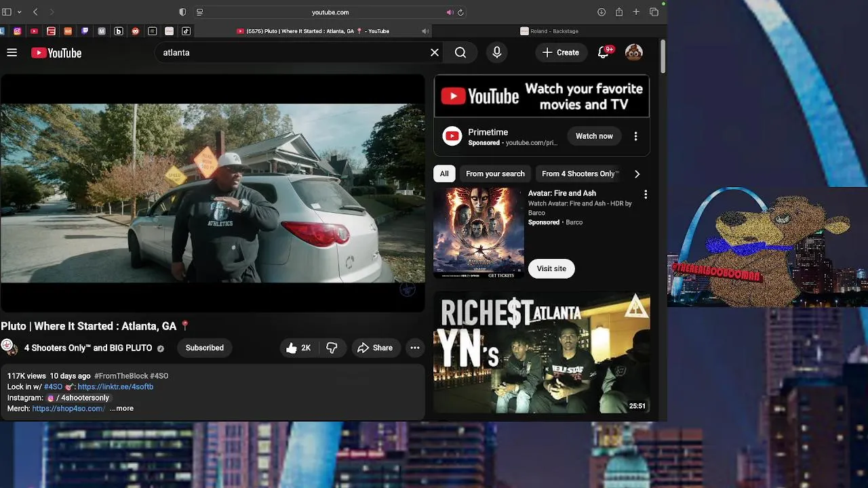This screenshot has height=488, width=868.
Task: Share the Pluto video
Action: click(376, 348)
